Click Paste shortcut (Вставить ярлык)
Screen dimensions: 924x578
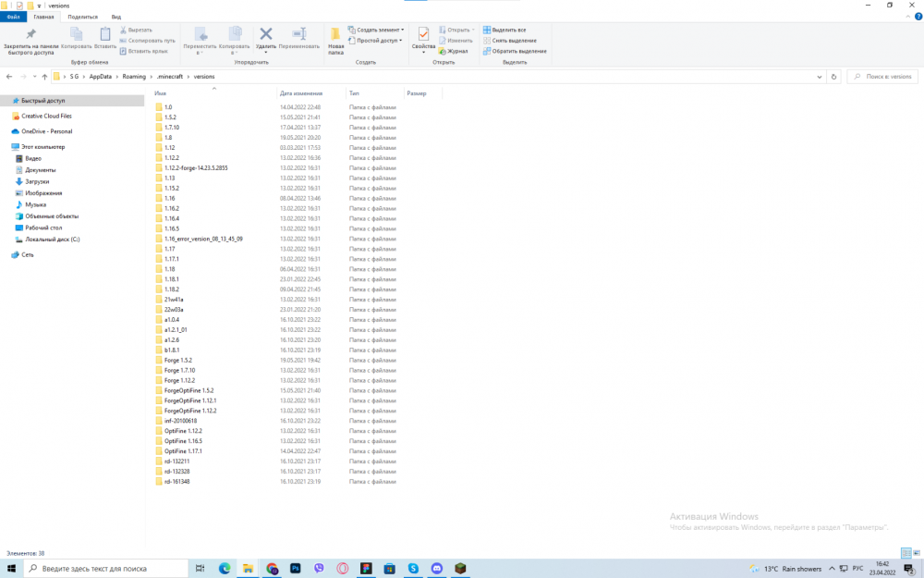pyautogui.click(x=144, y=51)
